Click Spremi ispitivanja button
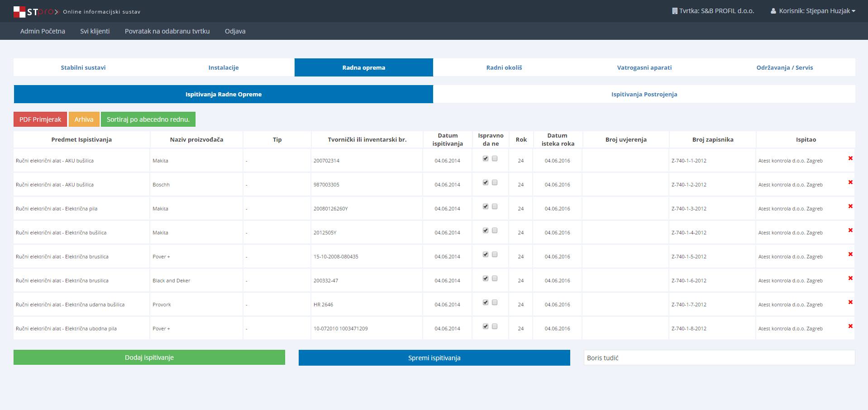The image size is (868, 410). pyautogui.click(x=434, y=358)
